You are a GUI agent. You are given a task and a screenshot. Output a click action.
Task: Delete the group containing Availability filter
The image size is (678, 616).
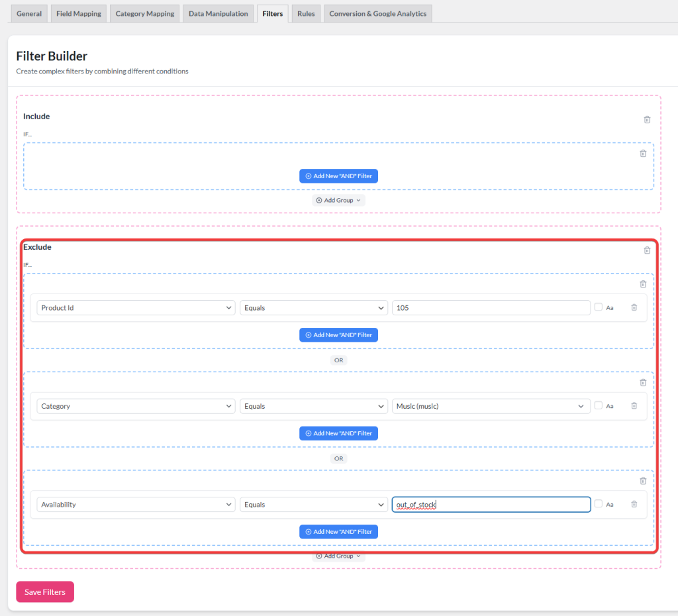pos(642,481)
